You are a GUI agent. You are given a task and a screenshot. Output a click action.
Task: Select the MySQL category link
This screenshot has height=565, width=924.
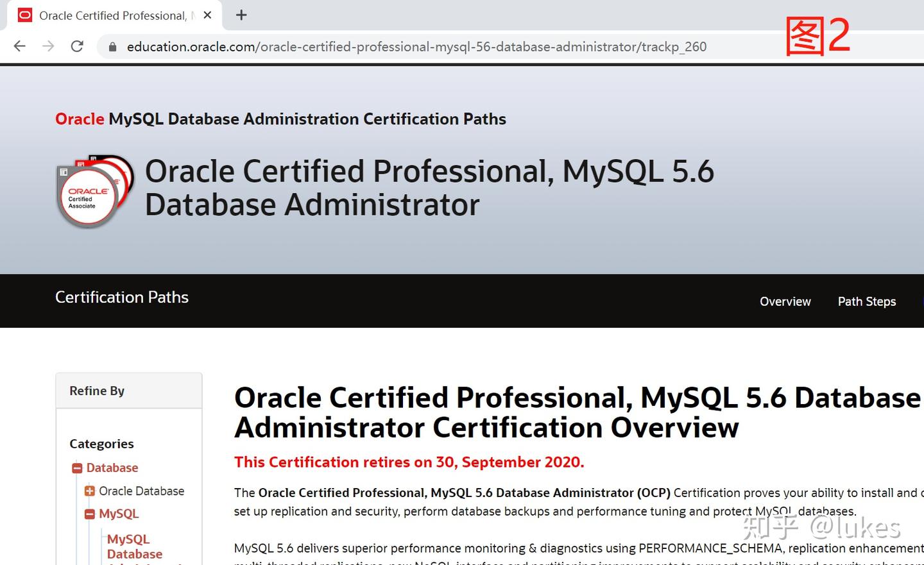(119, 514)
